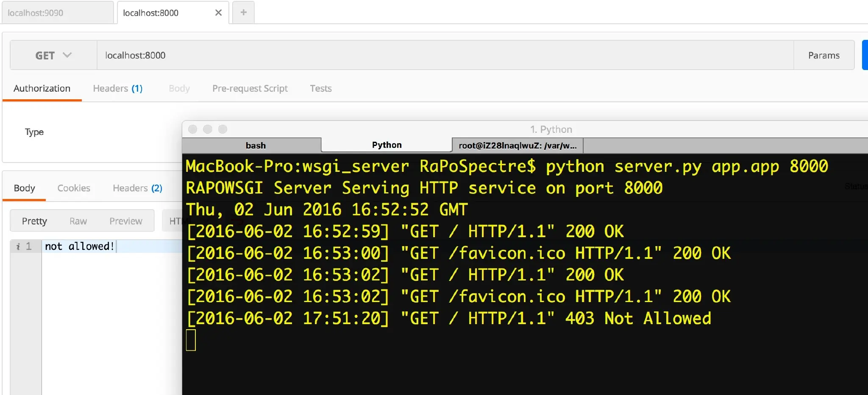868x395 pixels.
Task: Click the 'python server.py app.app 8000' command
Action: (x=687, y=166)
